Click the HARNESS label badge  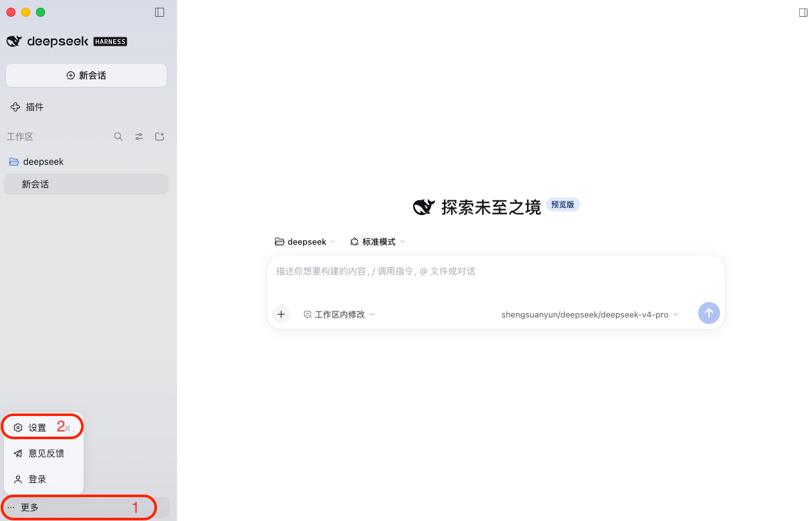pos(110,42)
